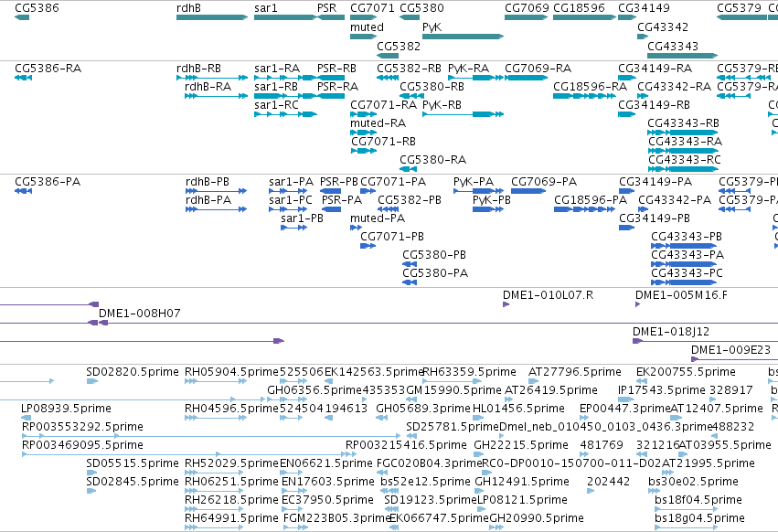This screenshot has width=778, height=532.
Task: Click transcript CG7071-RB label
Action: pyautogui.click(x=383, y=142)
